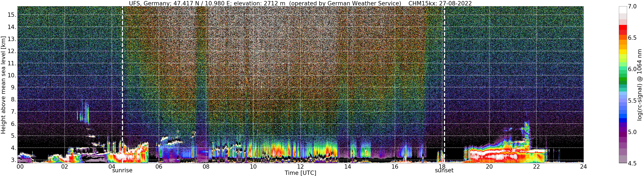
Task: Click the 'Height above mean sea level [km]' axis label
Action: (3, 84)
